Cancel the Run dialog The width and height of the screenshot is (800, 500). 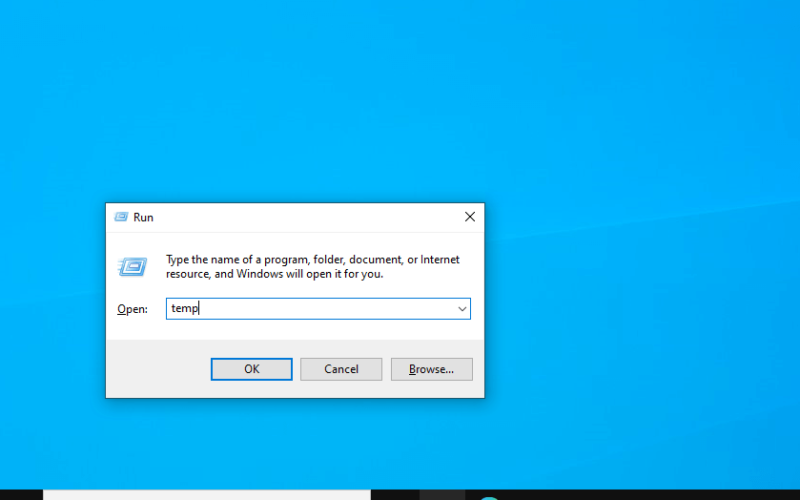tap(341, 369)
